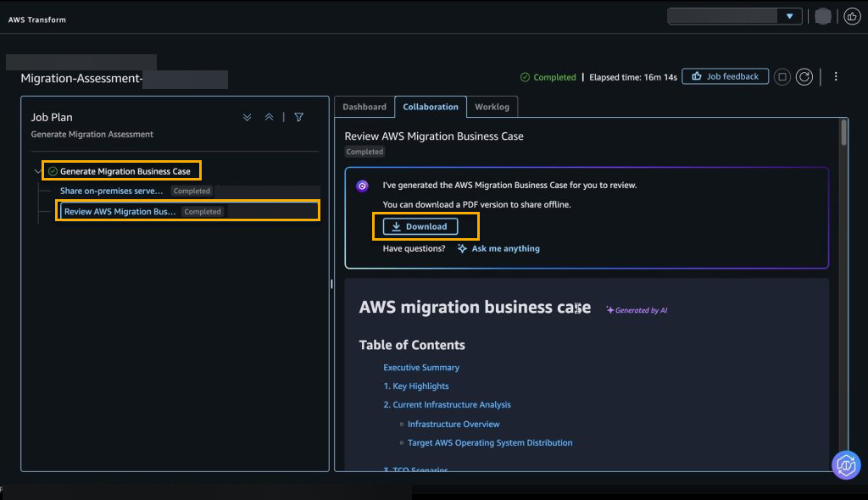Open the floating chat assistant button
Viewport: 868px width, 500px height.
click(x=846, y=465)
